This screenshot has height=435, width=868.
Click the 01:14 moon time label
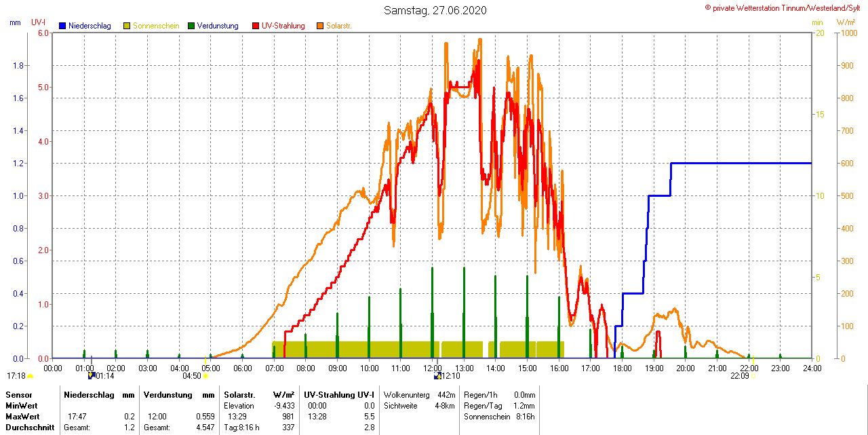click(105, 376)
